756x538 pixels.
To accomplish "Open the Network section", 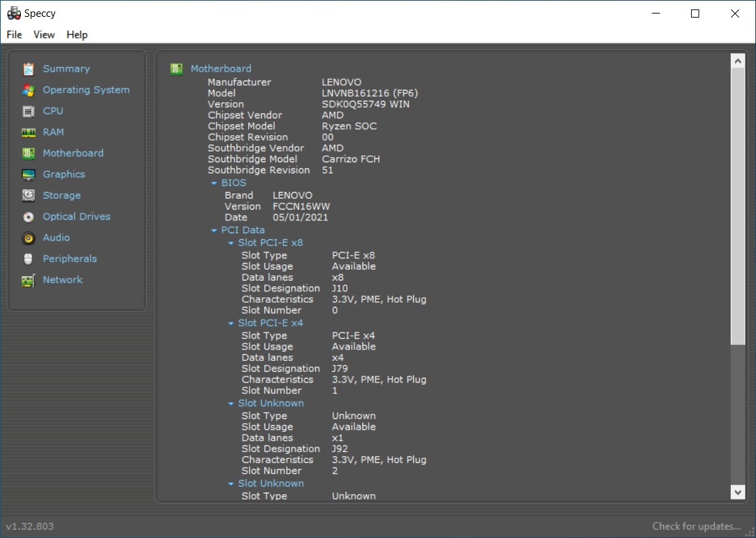I will [63, 280].
